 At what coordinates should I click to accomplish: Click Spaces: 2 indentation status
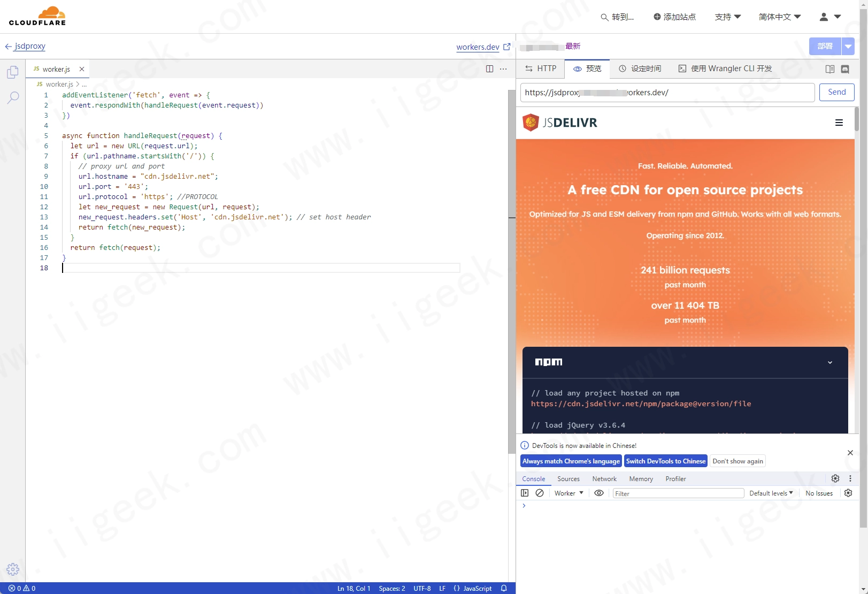click(x=392, y=588)
